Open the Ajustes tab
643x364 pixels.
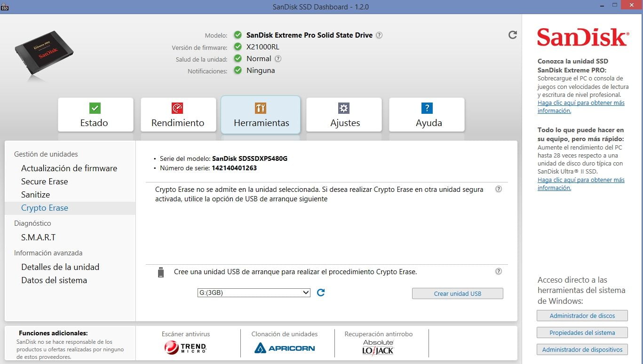pyautogui.click(x=344, y=115)
